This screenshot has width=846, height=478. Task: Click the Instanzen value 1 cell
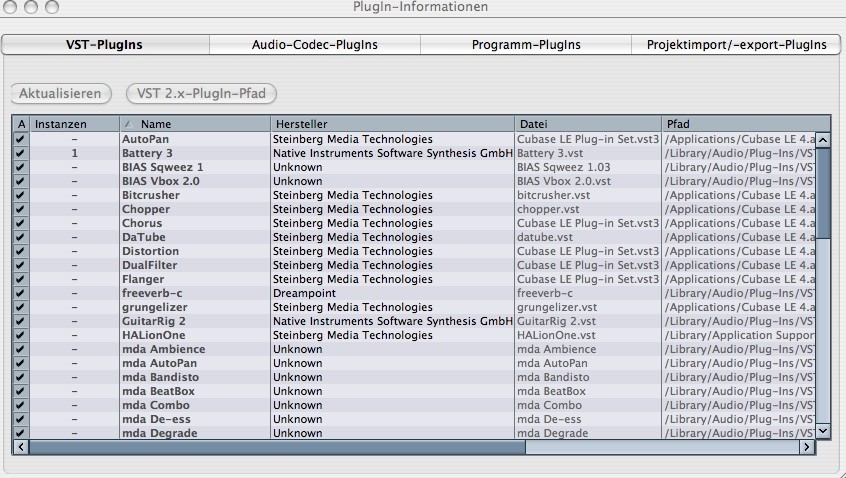pyautogui.click(x=74, y=153)
